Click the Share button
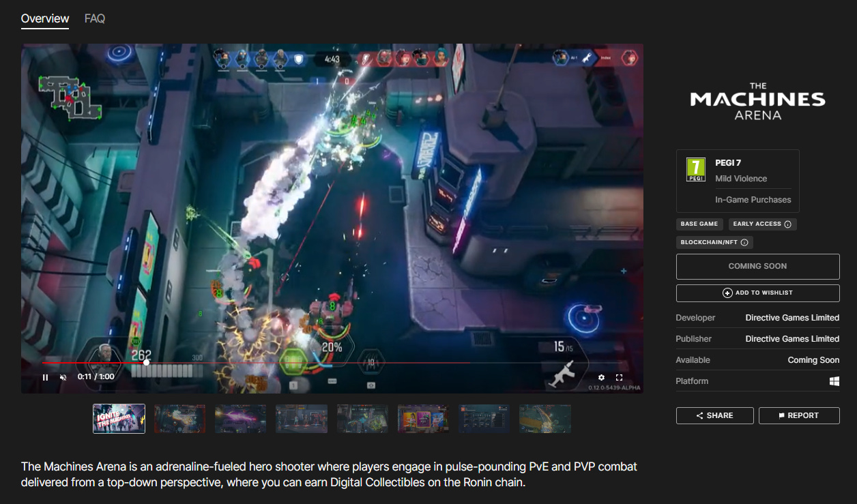The height and width of the screenshot is (504, 857). (715, 415)
